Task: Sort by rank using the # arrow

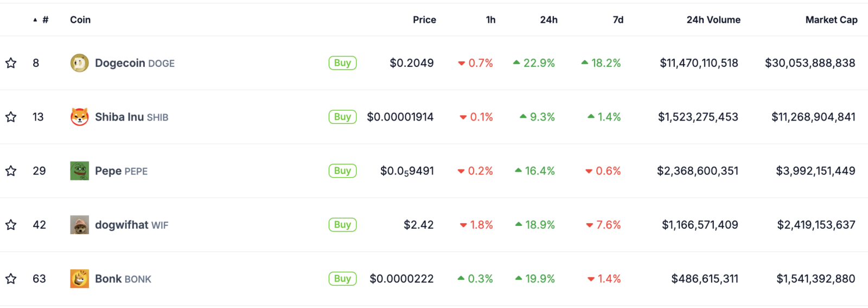Action: pyautogui.click(x=41, y=20)
